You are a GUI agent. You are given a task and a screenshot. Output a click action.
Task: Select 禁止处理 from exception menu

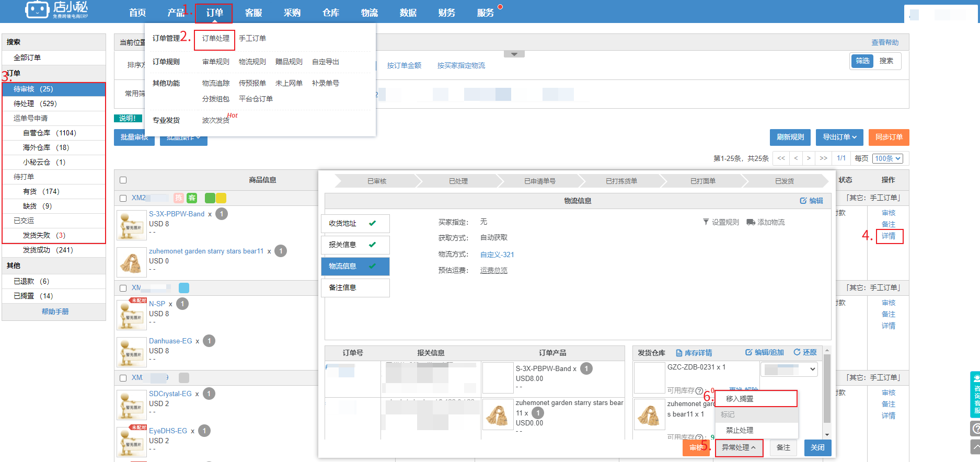756,430
